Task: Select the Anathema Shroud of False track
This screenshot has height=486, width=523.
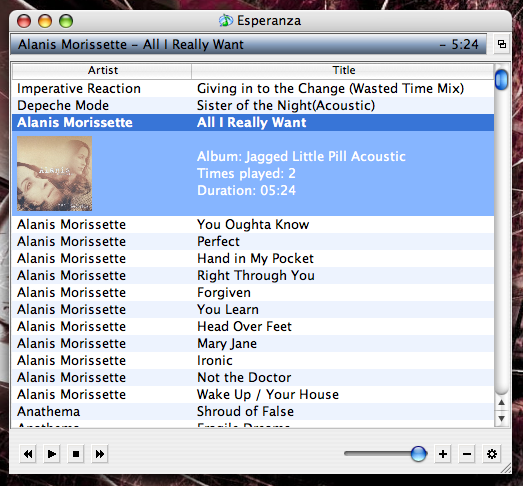Action: pos(253,411)
